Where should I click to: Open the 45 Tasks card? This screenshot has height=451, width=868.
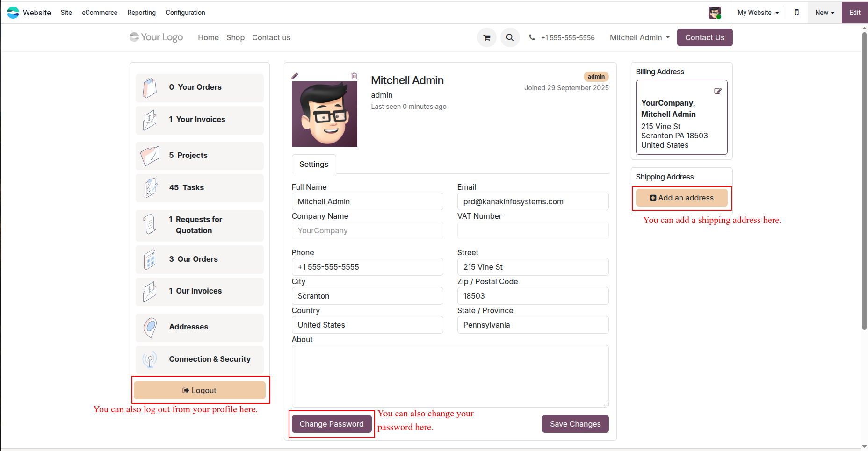[x=200, y=188]
